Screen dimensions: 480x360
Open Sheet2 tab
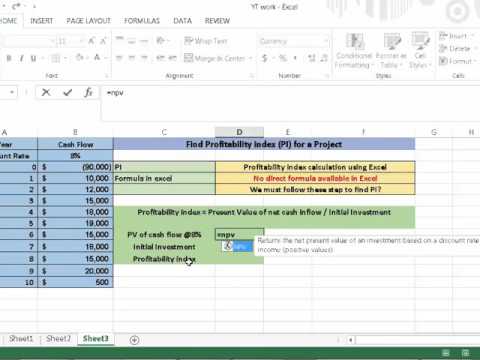click(x=58, y=339)
